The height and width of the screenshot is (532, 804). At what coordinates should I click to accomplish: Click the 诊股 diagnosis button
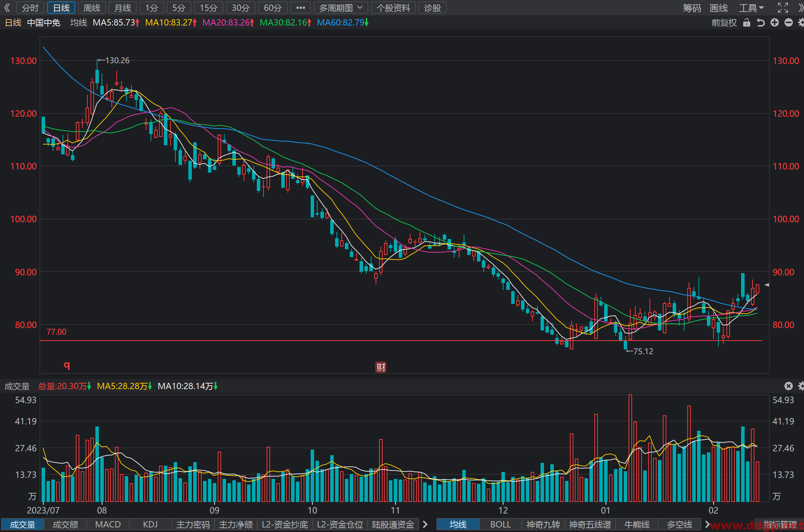click(432, 8)
